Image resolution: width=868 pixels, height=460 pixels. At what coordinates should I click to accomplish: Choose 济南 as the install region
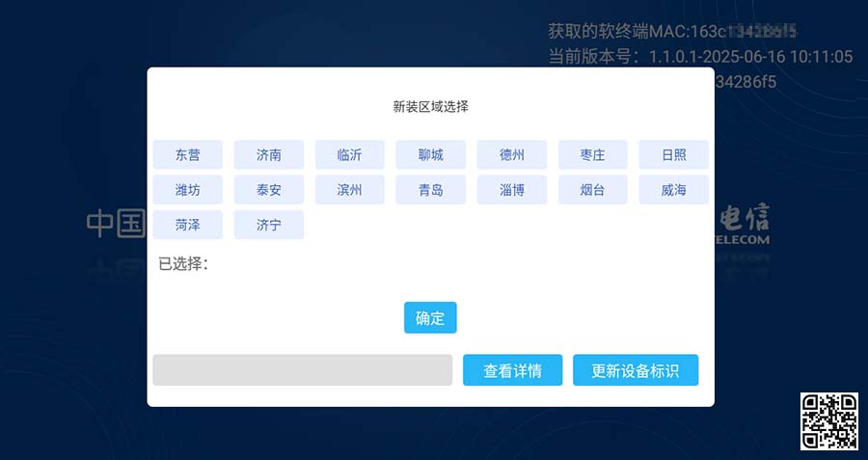click(269, 154)
